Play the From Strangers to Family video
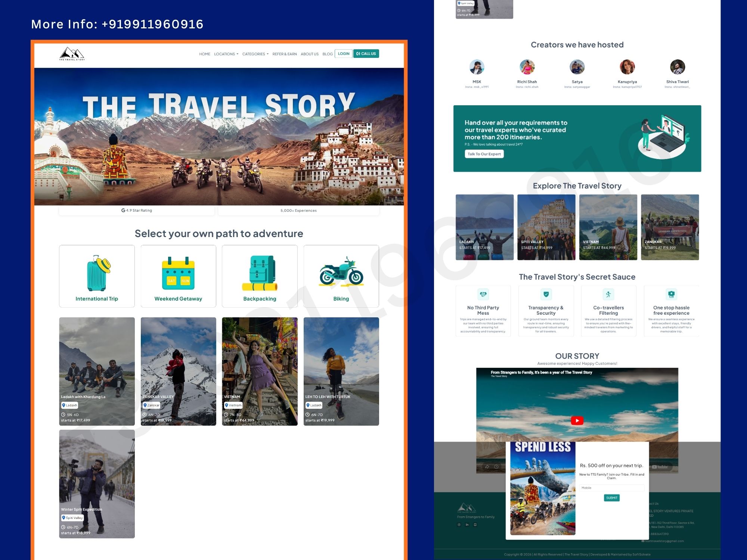 (x=577, y=421)
